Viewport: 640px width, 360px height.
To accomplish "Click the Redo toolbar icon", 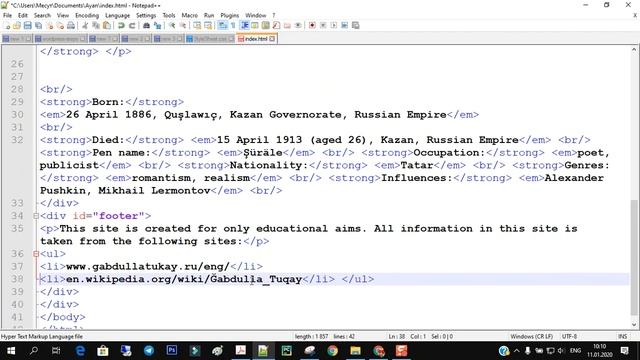I will 132,25.
